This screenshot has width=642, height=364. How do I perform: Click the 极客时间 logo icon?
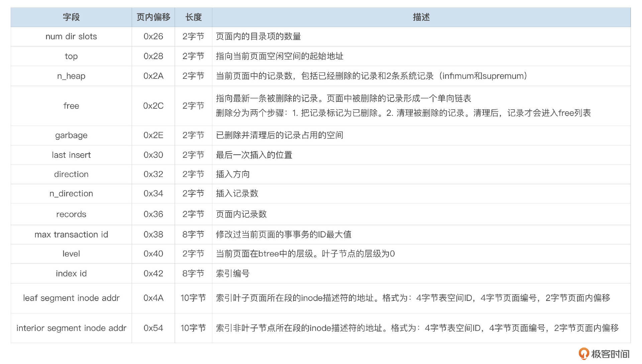tap(583, 354)
